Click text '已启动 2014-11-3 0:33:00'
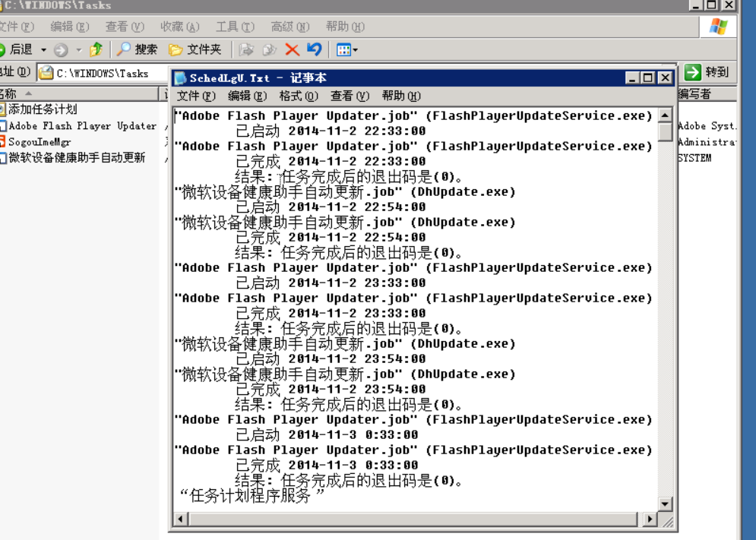The height and width of the screenshot is (540, 756). pyautogui.click(x=327, y=435)
